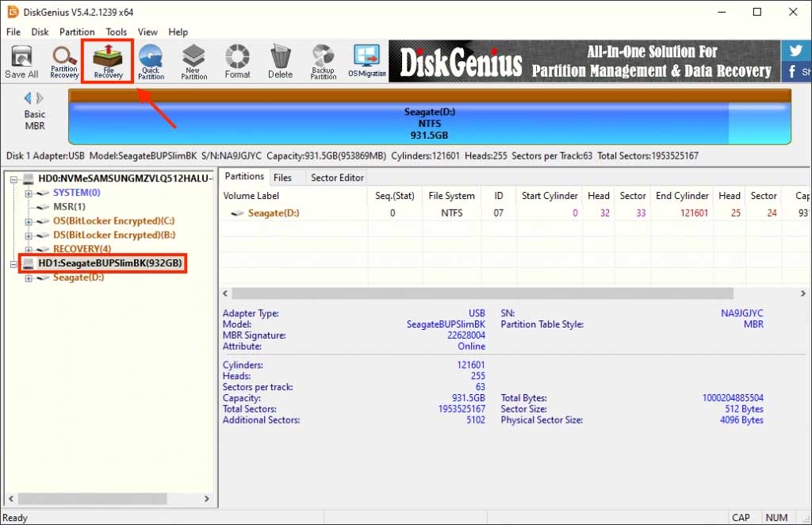Screen dimensions: 812x525
Task: Click the MBR Signature value 22628004
Action: [x=466, y=335]
